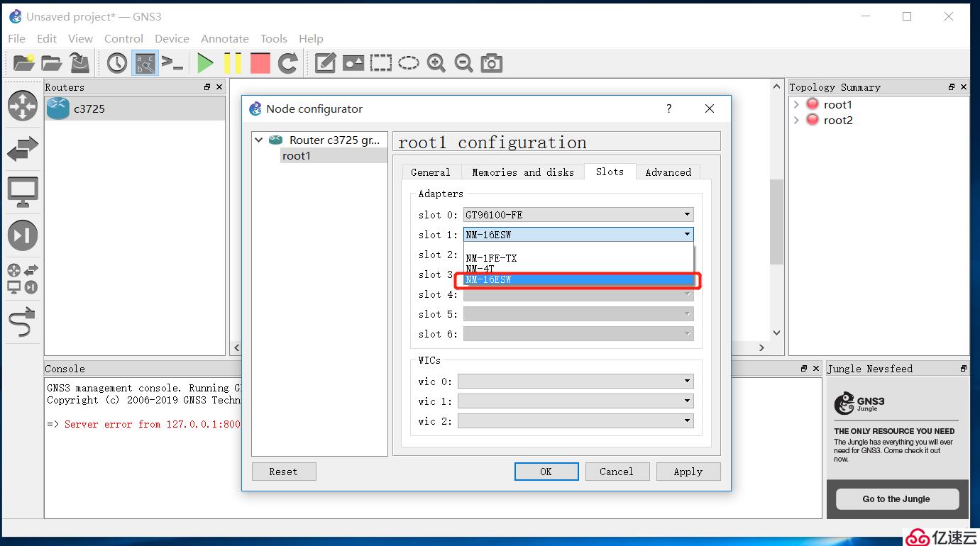Open console to all devices icon
This screenshot has height=546, width=980.
pos(172,63)
